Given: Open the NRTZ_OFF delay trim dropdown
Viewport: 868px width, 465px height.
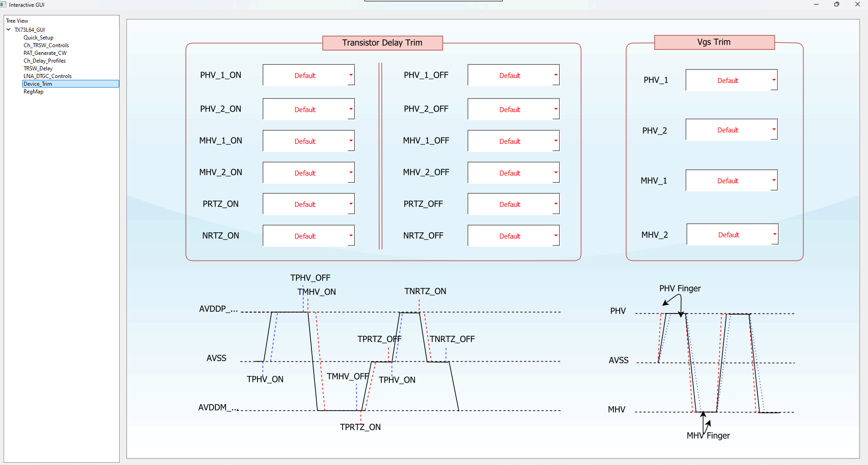Looking at the screenshot, I should pos(513,235).
